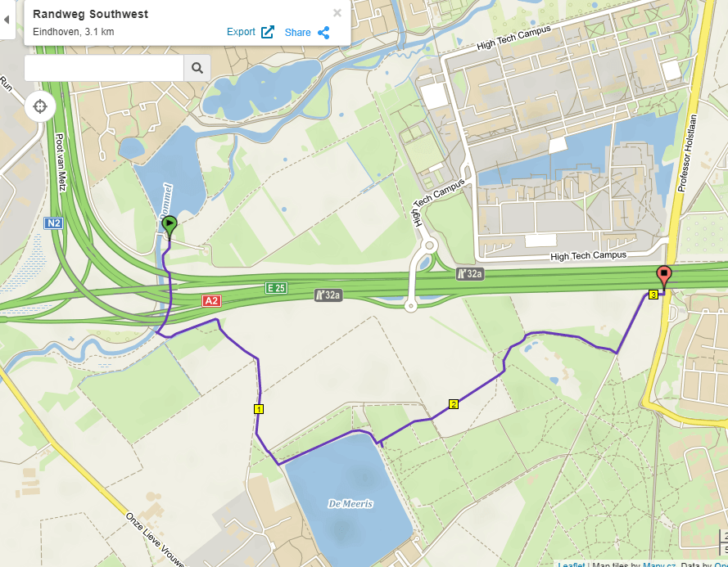Open the Leaflet attribution link
The width and height of the screenshot is (728, 567).
pyautogui.click(x=571, y=565)
